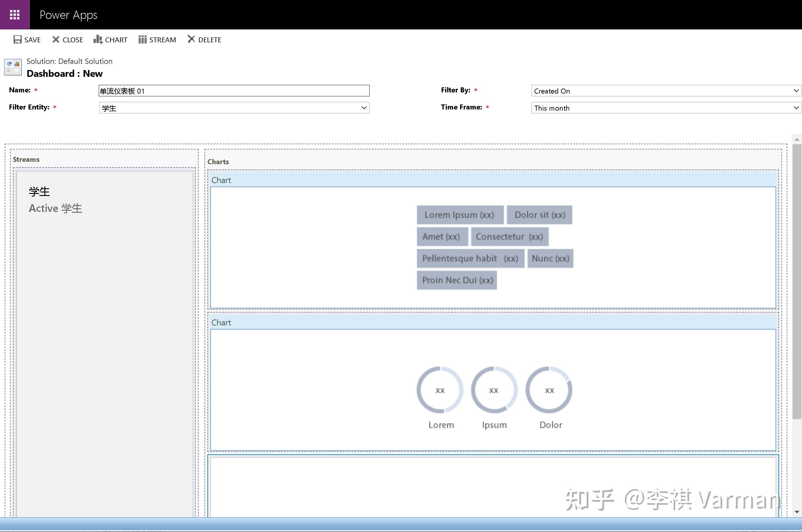Click the Proin Nec Dui (xx) tag
This screenshot has width=802, height=532.
pyautogui.click(x=457, y=280)
